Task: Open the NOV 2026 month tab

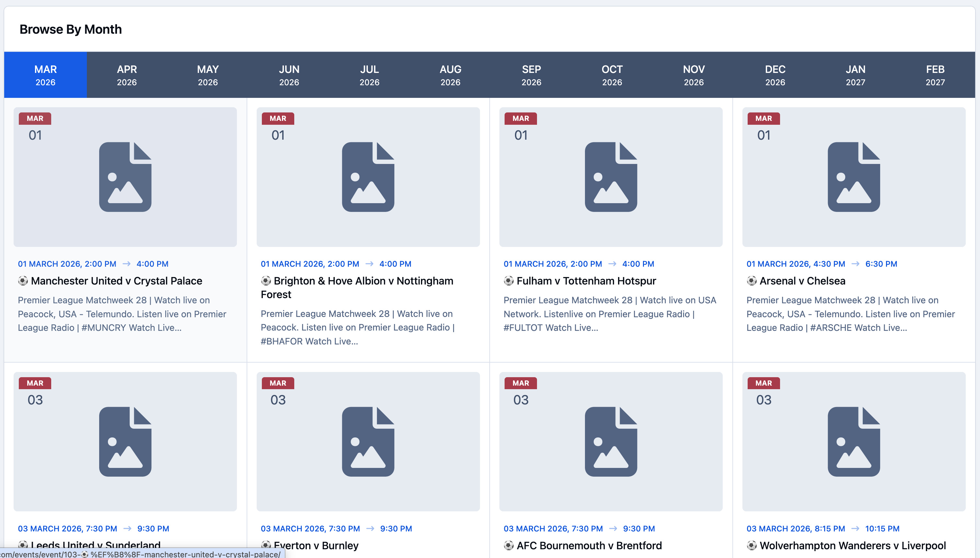Action: click(694, 75)
